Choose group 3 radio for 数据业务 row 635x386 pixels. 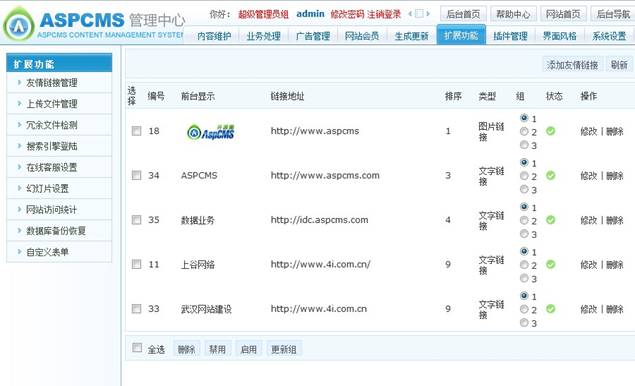click(524, 234)
